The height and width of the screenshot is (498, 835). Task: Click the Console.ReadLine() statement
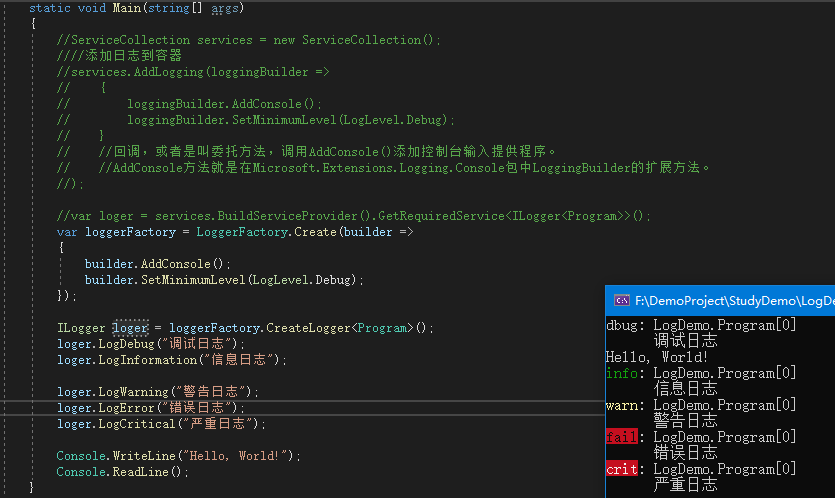pos(122,472)
